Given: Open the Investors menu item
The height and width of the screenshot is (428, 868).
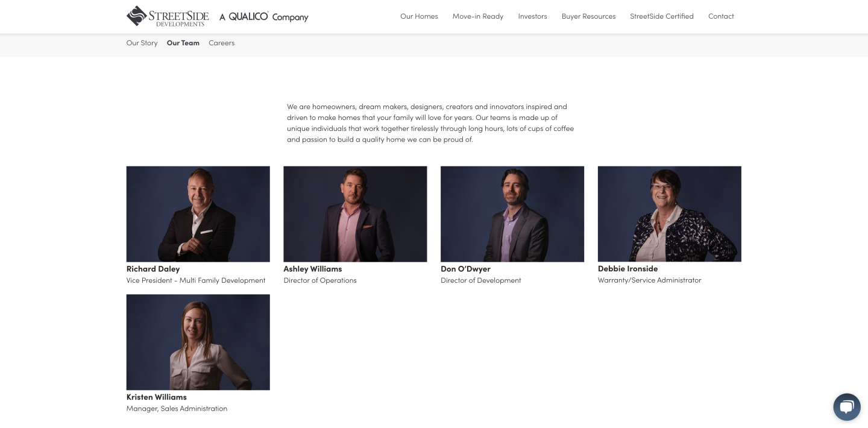Looking at the screenshot, I should coord(533,16).
